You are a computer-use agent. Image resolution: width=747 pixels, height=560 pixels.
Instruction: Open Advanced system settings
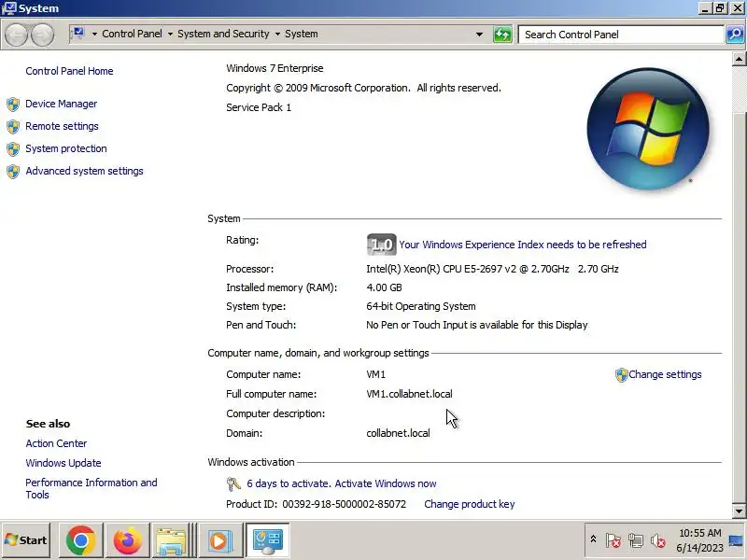point(84,171)
